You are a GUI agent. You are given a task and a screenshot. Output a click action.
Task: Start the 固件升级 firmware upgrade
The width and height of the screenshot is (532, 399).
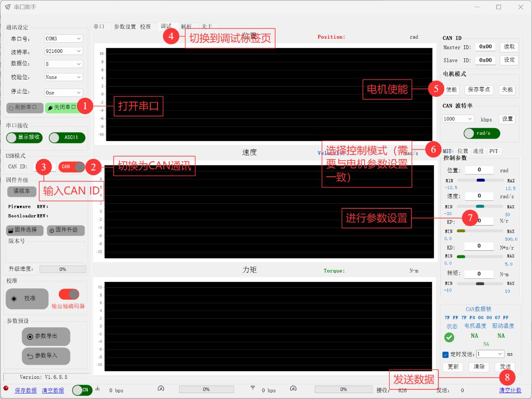tap(66, 230)
